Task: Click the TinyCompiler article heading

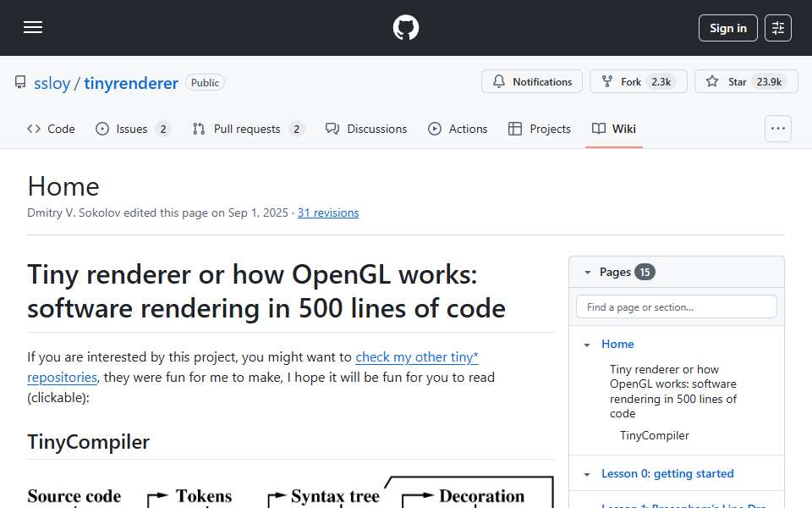Action: click(x=88, y=442)
